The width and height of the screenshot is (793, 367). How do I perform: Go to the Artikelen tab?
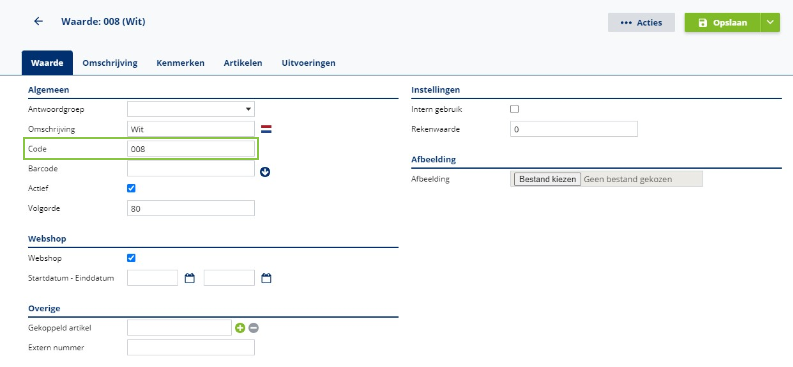click(x=243, y=63)
